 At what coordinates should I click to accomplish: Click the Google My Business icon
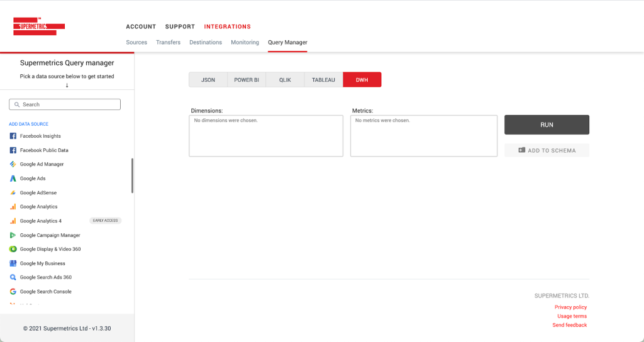pos(13,263)
